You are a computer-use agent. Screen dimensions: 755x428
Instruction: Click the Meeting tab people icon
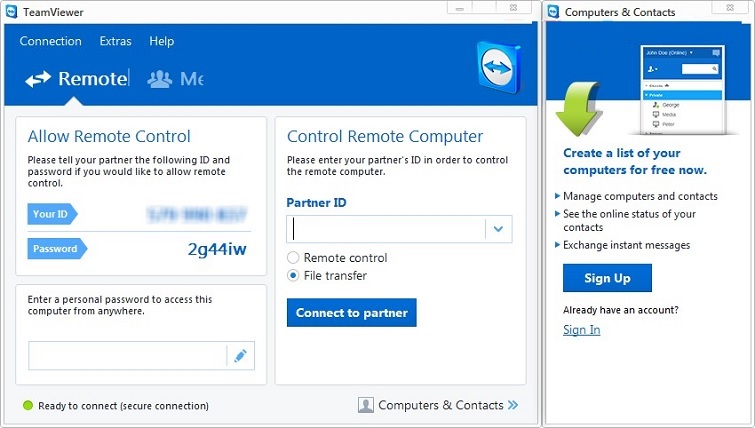pyautogui.click(x=159, y=79)
